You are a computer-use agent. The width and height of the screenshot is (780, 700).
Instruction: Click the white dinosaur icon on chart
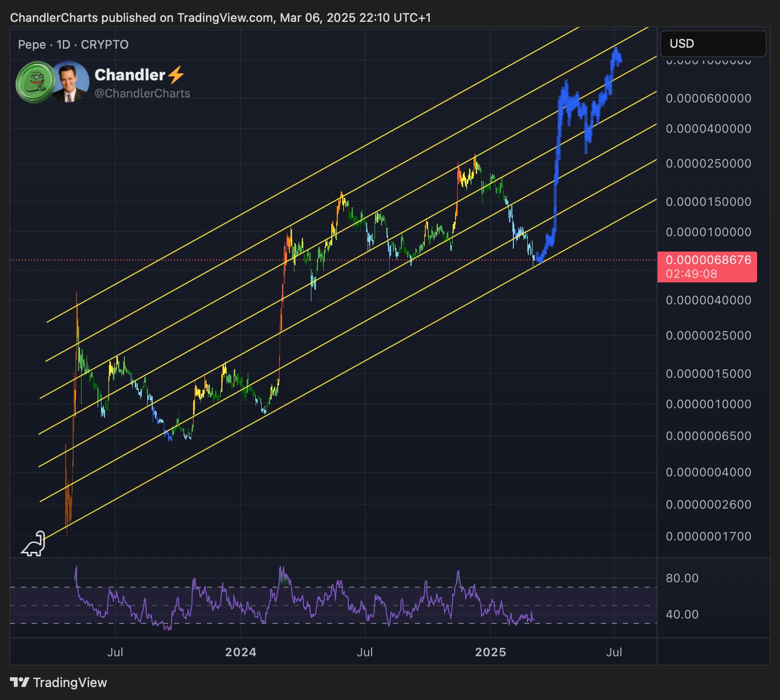coord(34,544)
